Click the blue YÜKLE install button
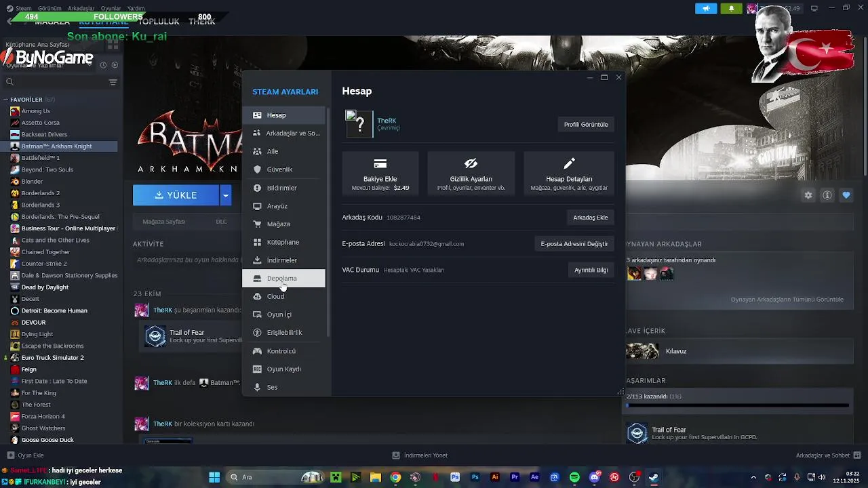 (176, 195)
